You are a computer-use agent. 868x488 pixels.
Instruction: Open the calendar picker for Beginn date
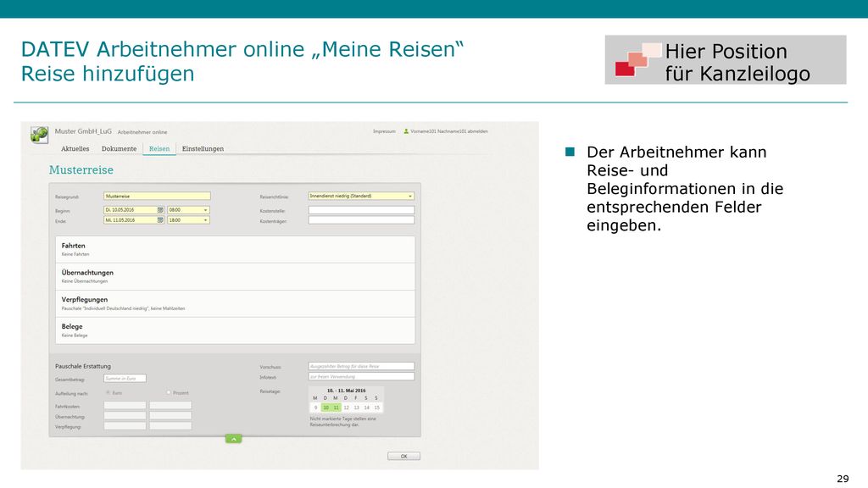[x=160, y=210]
